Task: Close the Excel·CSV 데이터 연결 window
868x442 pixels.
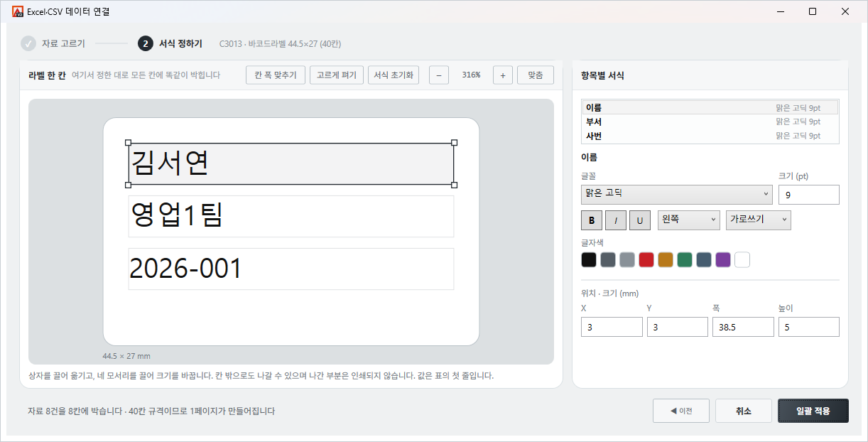Action: coord(845,11)
